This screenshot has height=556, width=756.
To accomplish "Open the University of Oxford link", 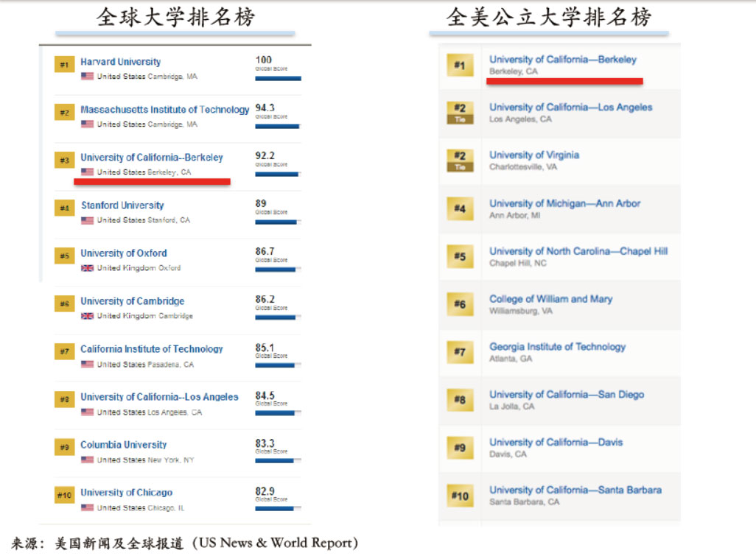I will 124,253.
